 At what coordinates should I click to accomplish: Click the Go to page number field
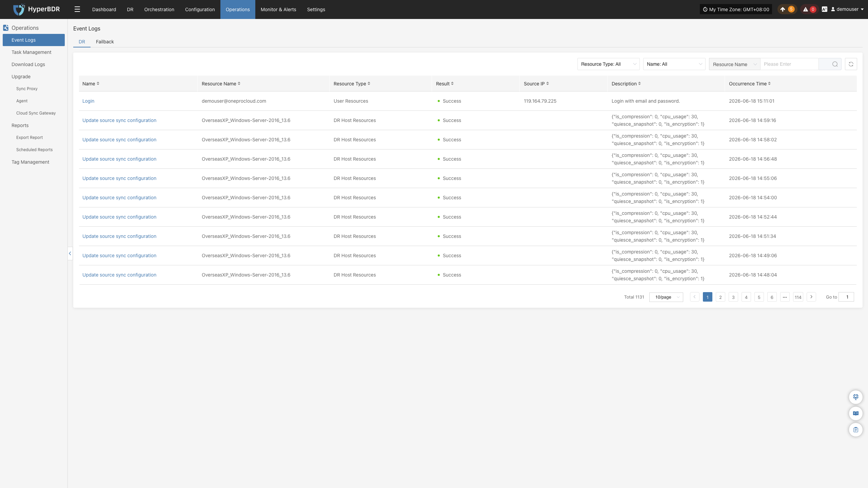(x=846, y=297)
